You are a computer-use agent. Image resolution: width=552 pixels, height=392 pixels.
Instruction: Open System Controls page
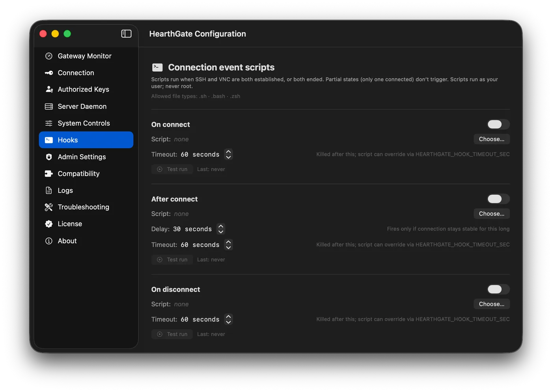pyautogui.click(x=86, y=123)
